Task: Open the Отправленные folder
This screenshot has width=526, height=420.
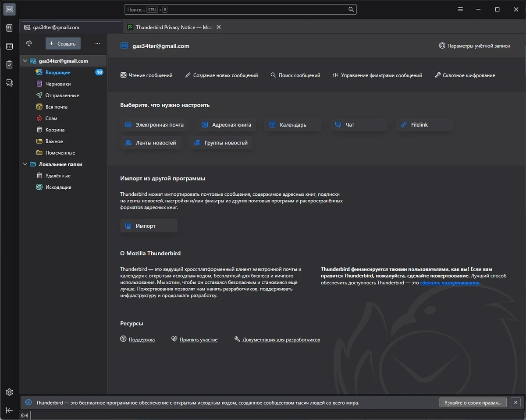Action: point(63,95)
